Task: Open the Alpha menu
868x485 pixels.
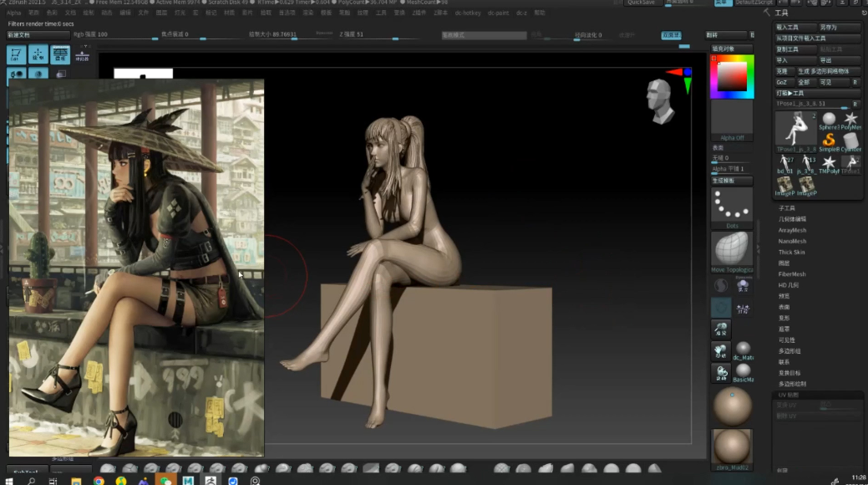Action: pos(13,13)
